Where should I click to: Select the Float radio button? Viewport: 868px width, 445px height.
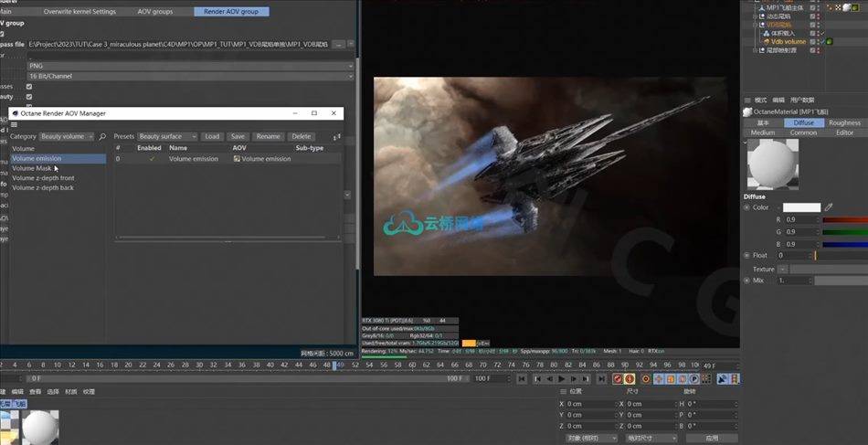(746, 255)
